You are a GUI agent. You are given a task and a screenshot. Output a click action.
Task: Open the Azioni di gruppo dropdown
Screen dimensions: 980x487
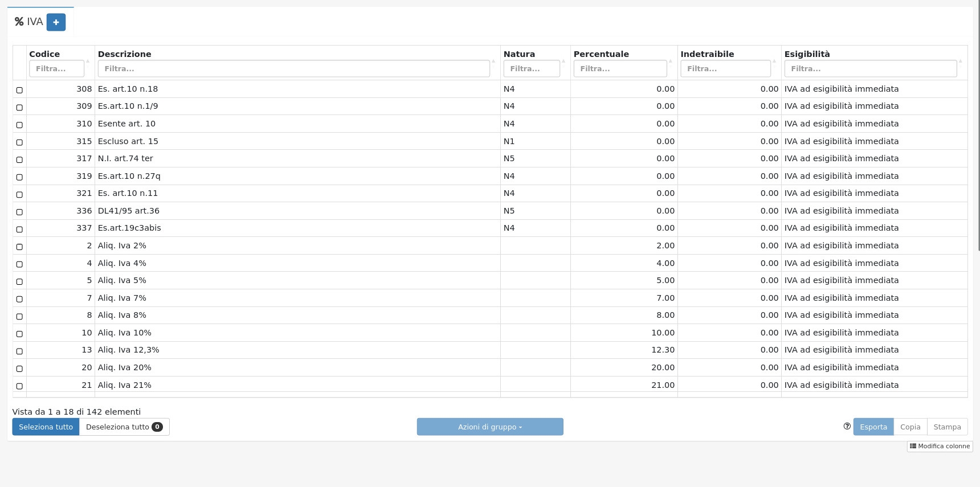pyautogui.click(x=490, y=427)
